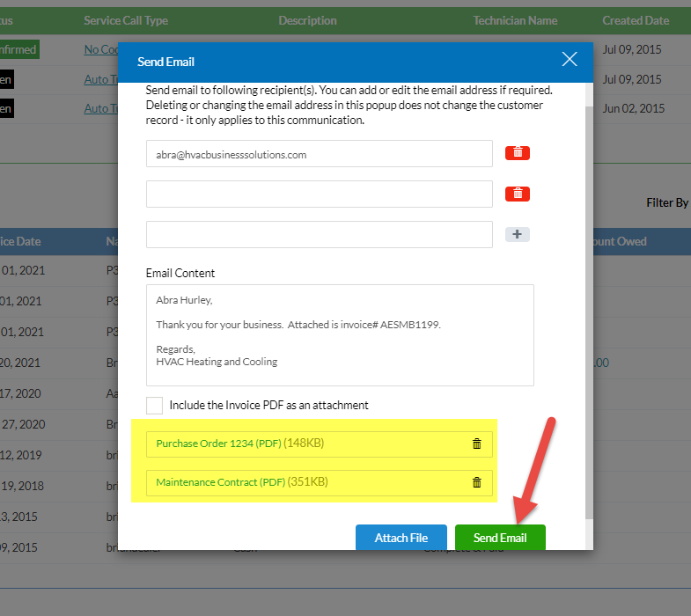Sort by Created Date column header

pos(636,20)
